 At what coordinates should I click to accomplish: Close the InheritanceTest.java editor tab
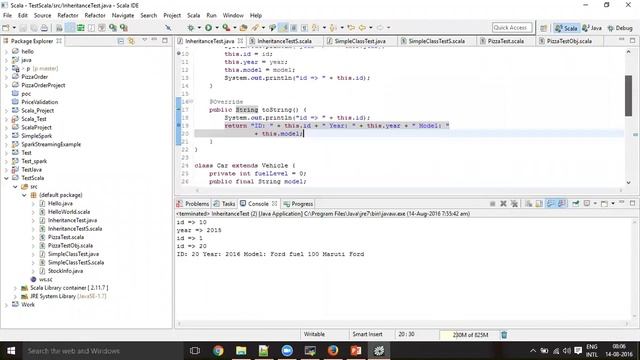[x=240, y=41]
